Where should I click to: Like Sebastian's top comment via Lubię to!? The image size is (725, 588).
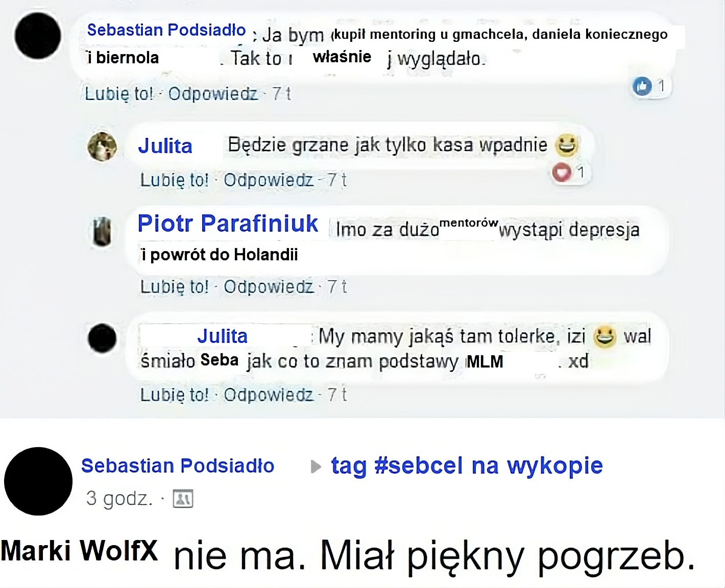click(119, 94)
